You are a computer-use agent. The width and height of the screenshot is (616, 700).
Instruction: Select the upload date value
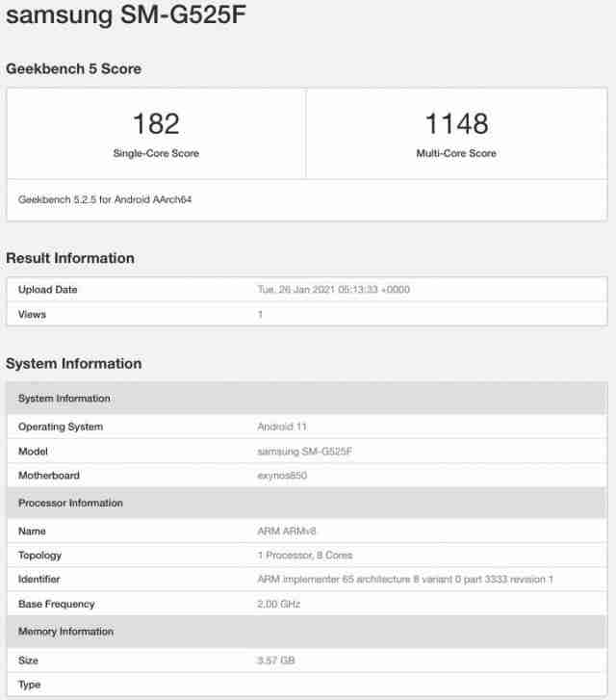(333, 289)
